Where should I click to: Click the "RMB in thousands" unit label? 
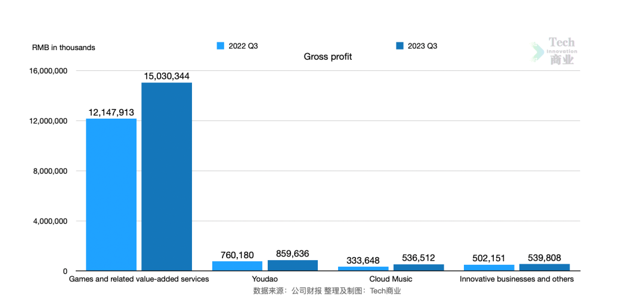[63, 48]
